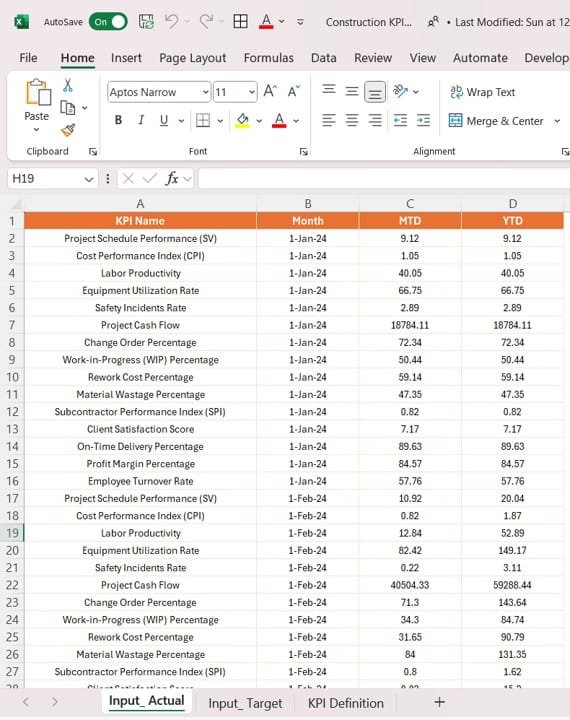Click Align Left icon

click(329, 120)
